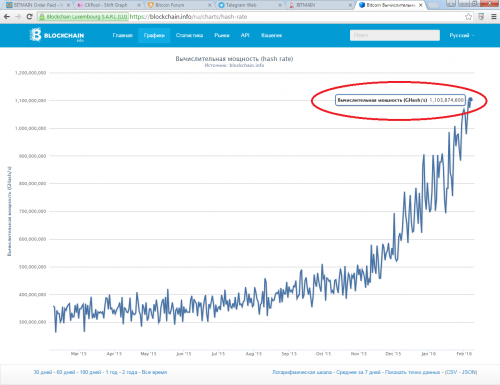This screenshot has height=385, width=500.
Task: Go back with the browser back arrow
Action: point(7,17)
